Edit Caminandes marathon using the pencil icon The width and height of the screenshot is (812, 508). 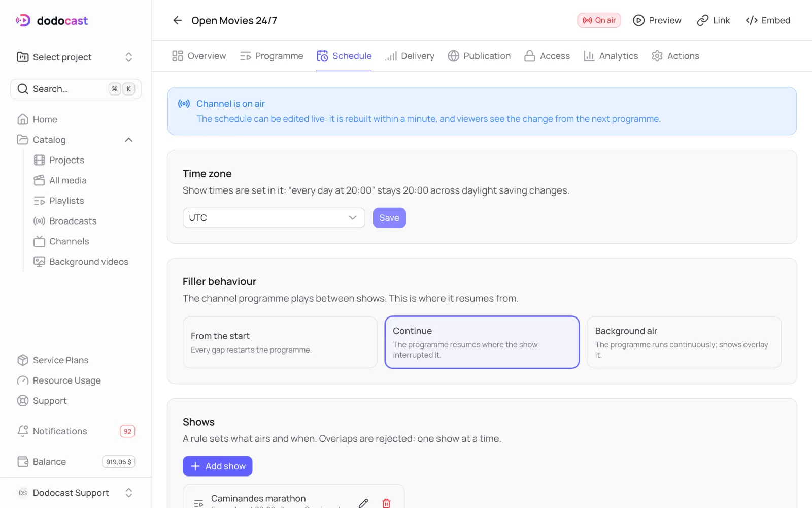pos(363,503)
